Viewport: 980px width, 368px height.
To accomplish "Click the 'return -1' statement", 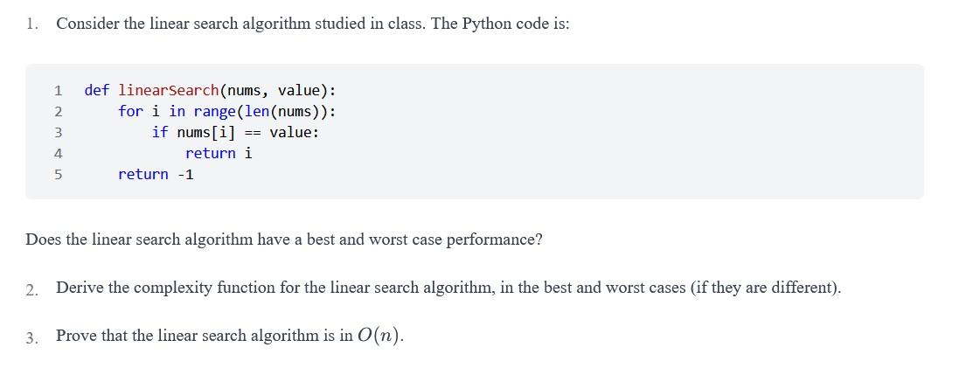I will point(156,174).
